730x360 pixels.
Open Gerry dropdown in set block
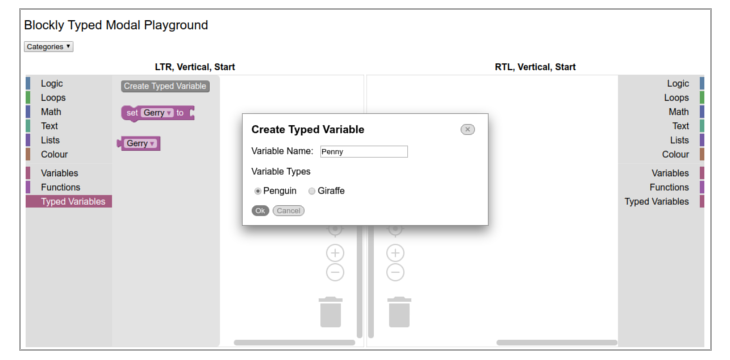pyautogui.click(x=157, y=113)
